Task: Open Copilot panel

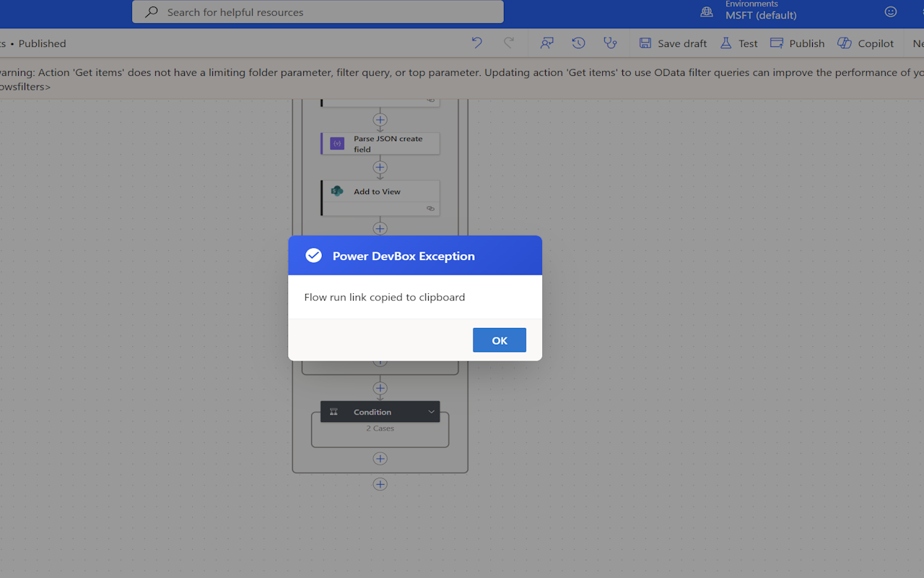Action: 866,43
